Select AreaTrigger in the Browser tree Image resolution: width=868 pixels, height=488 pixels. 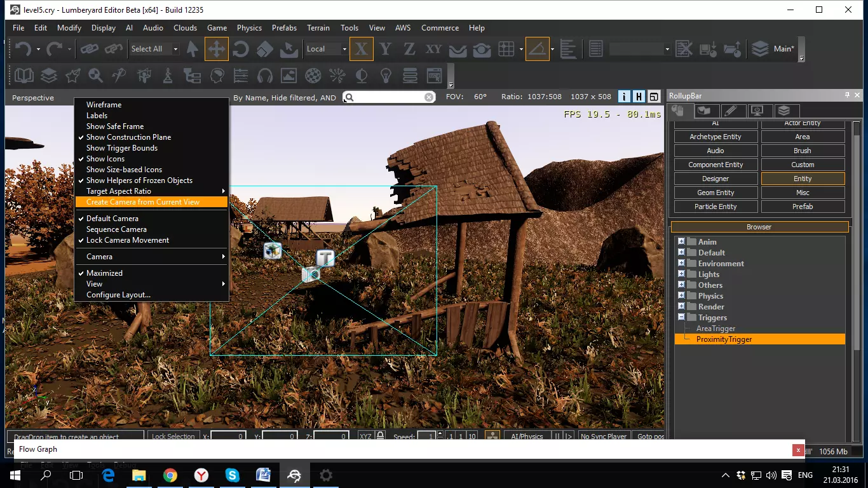pyautogui.click(x=715, y=329)
